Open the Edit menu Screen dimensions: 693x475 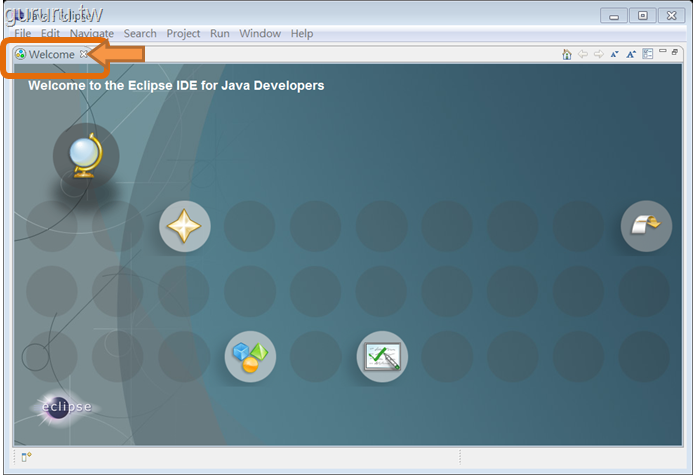click(50, 34)
